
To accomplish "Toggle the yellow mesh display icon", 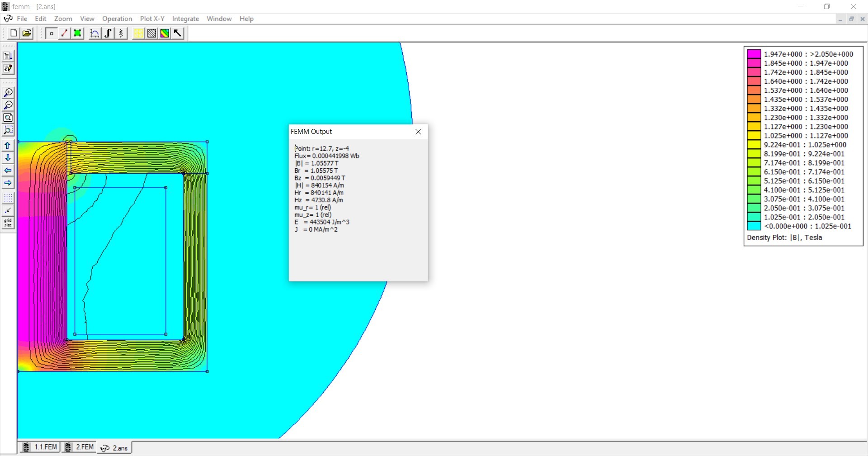I will (138, 33).
